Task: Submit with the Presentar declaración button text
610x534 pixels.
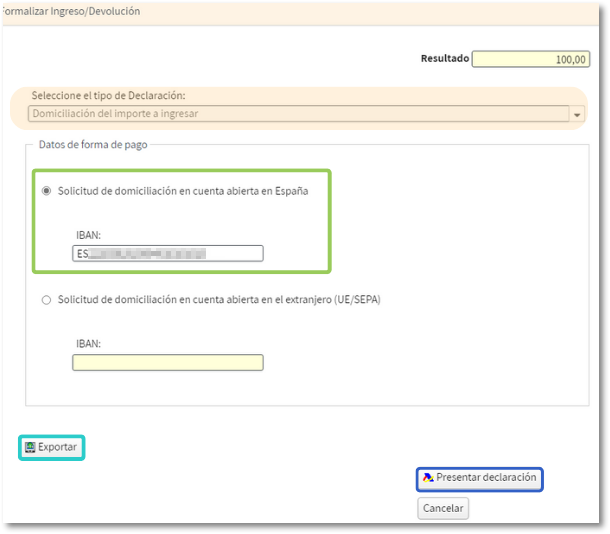Action: (486, 478)
